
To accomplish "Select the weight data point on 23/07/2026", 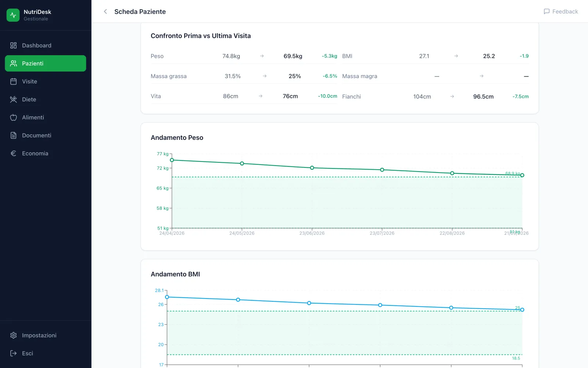I will tap(382, 170).
